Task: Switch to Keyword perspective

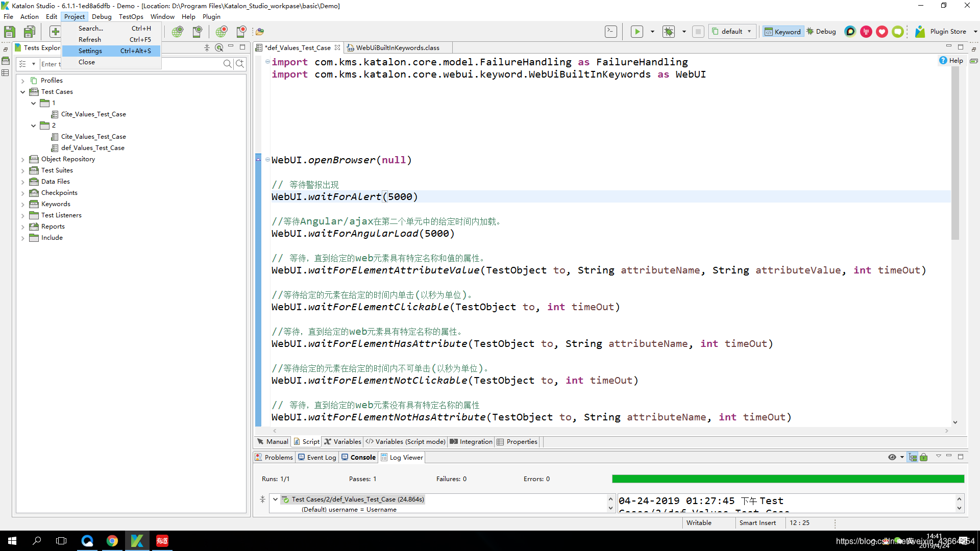Action: (x=782, y=32)
